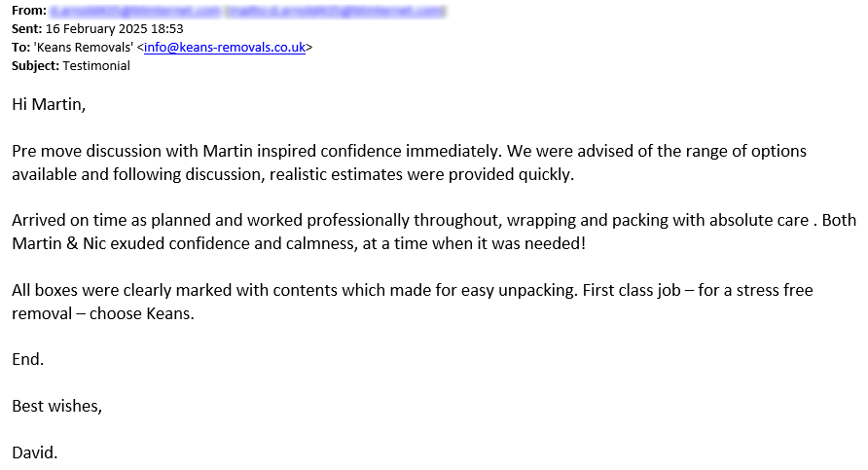Click the greeting 'Hi Martin,'
Screen dimensions: 868x470
49,104
